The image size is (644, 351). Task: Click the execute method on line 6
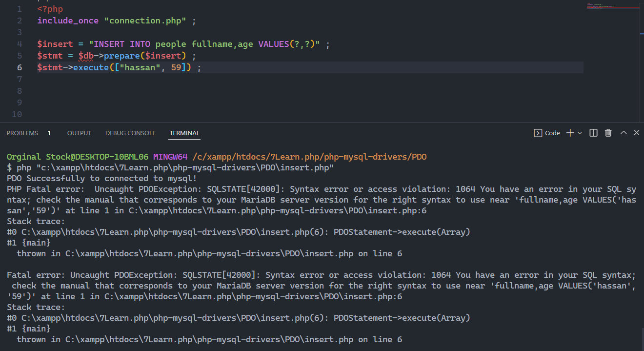tap(91, 67)
